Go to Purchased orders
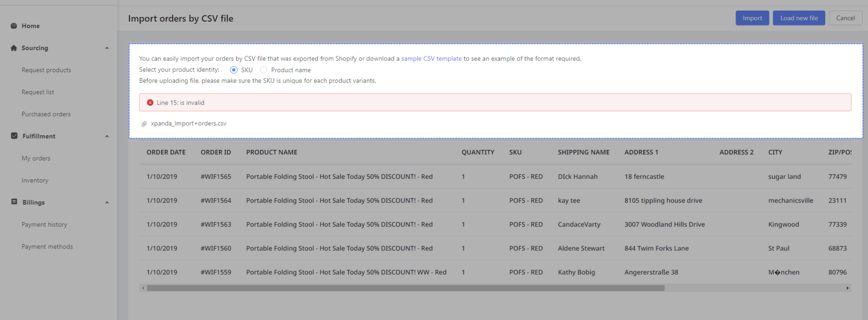This screenshot has width=868, height=320. pos(46,114)
